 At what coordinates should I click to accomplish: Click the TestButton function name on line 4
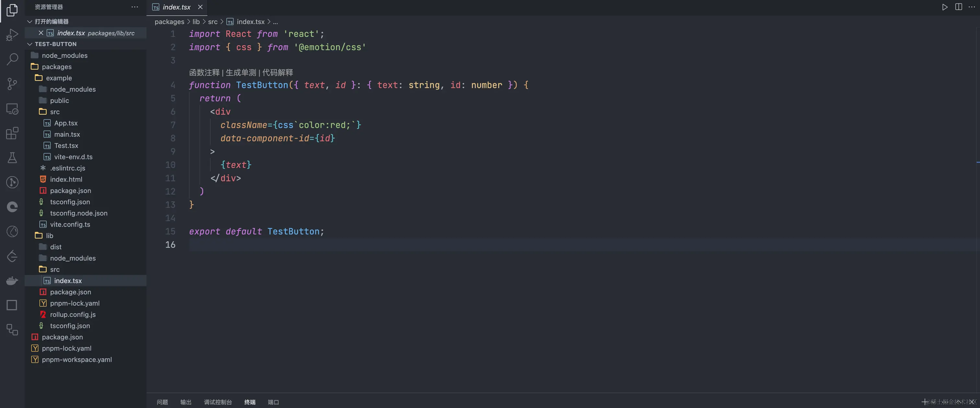click(x=262, y=85)
